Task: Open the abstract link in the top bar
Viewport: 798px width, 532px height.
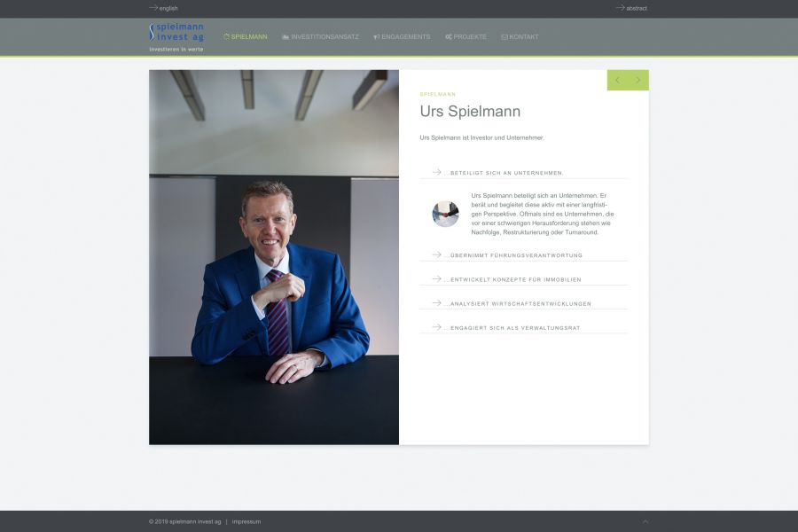Action: pos(636,8)
